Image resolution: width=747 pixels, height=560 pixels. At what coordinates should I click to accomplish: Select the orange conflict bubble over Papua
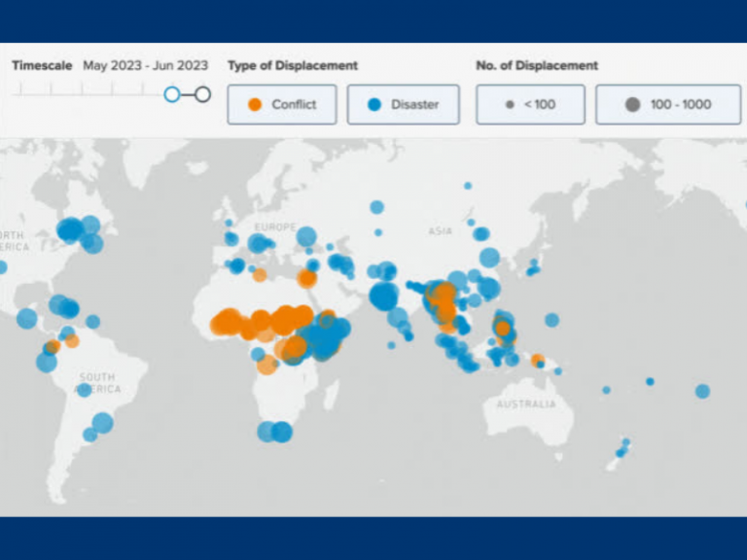(x=537, y=360)
